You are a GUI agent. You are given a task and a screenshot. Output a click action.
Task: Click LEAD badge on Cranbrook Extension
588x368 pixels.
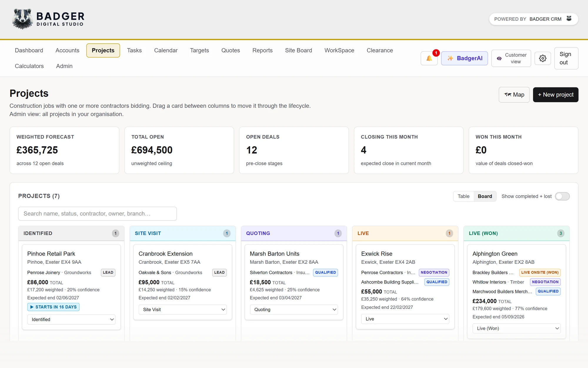click(x=219, y=273)
